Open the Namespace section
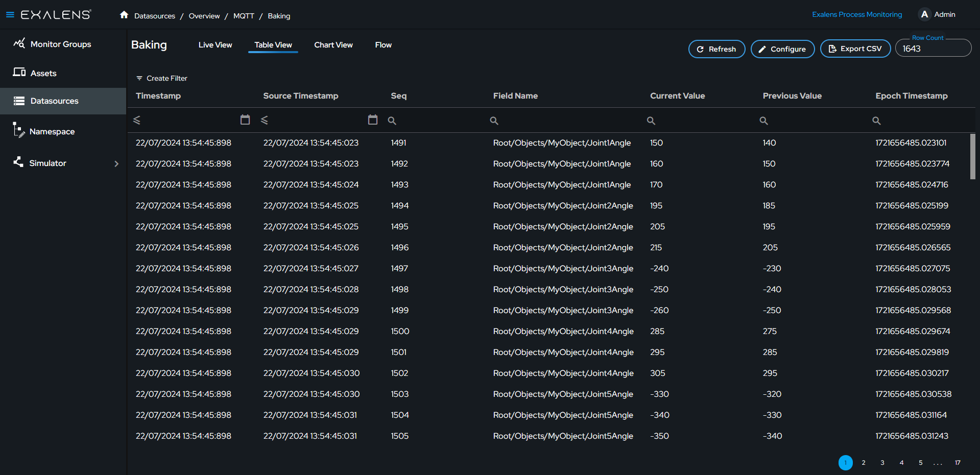The height and width of the screenshot is (475, 980). click(x=52, y=132)
